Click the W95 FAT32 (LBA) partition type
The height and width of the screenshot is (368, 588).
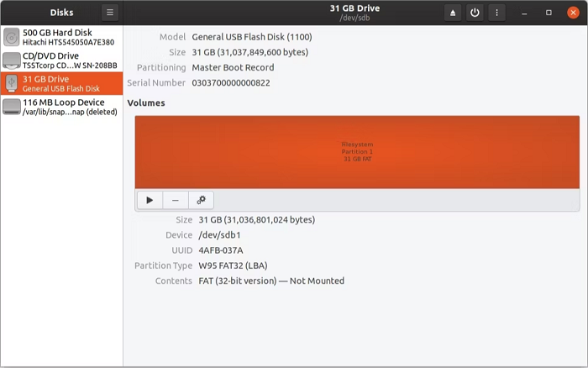[233, 265]
